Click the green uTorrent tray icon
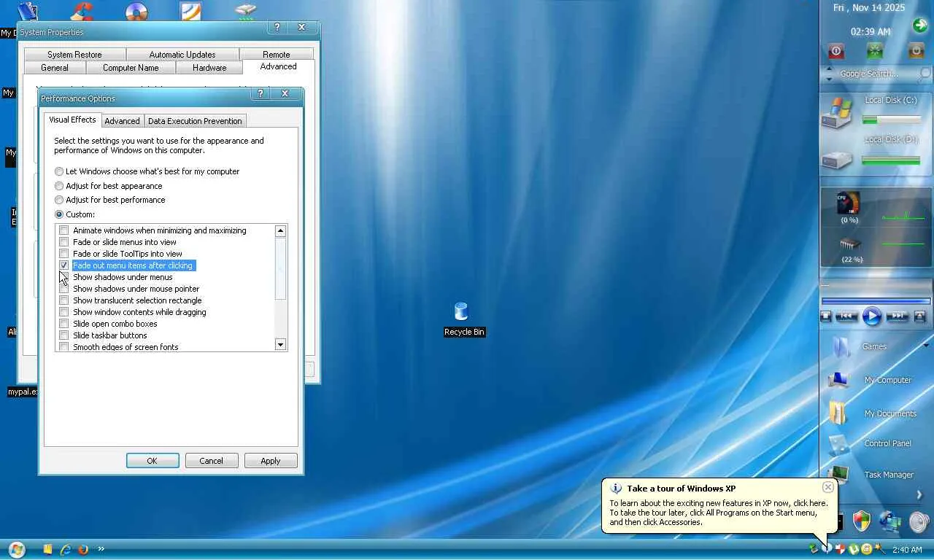The width and height of the screenshot is (934, 560). [854, 549]
